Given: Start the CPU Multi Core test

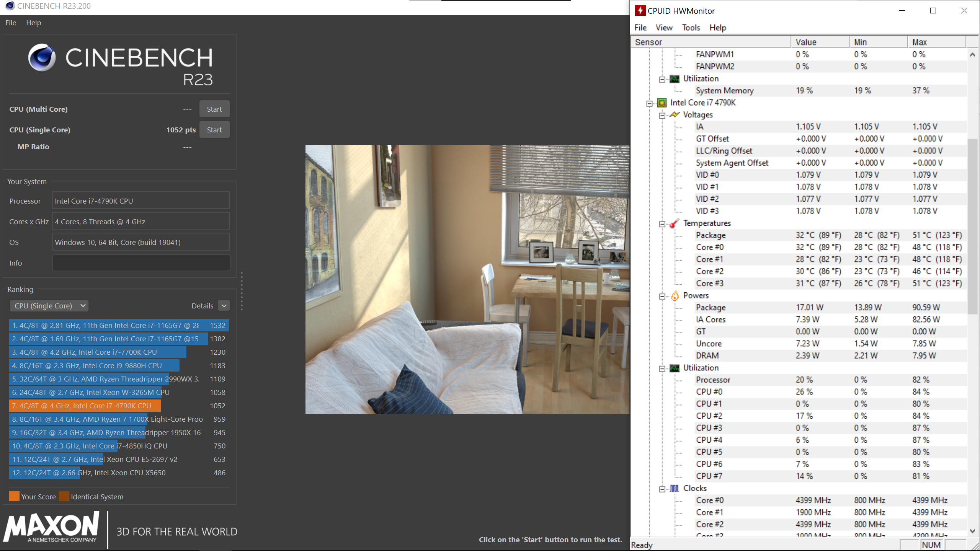Looking at the screenshot, I should pyautogui.click(x=214, y=109).
